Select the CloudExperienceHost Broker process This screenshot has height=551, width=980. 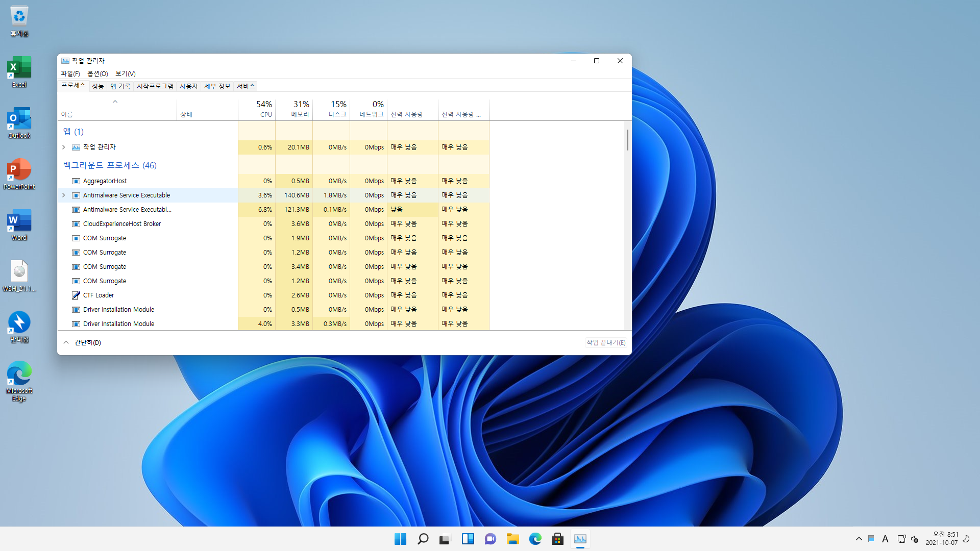pos(273,224)
